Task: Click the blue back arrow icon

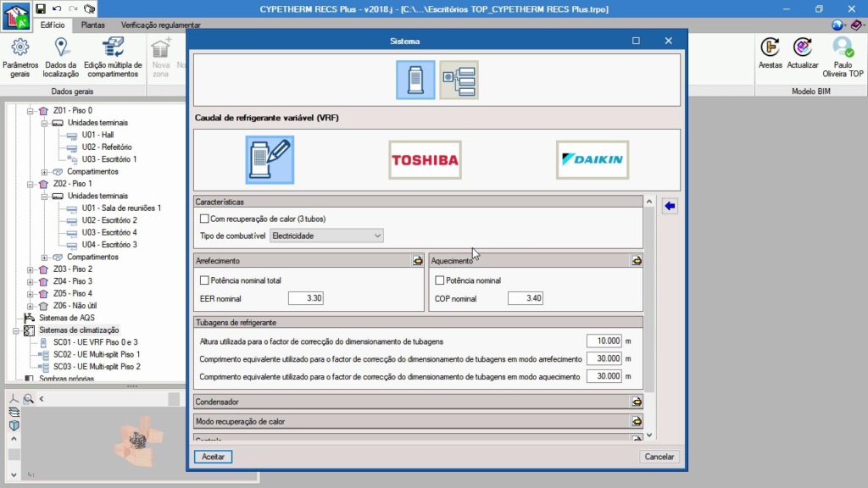Action: (x=670, y=206)
